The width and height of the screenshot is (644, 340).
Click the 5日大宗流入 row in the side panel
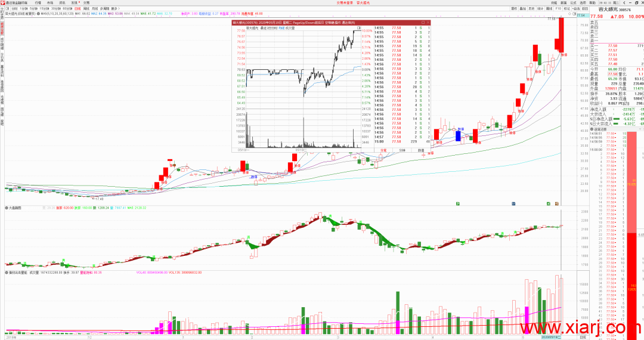click(x=617, y=123)
